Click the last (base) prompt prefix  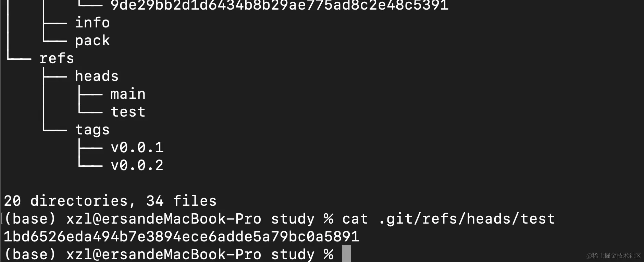pos(30,254)
